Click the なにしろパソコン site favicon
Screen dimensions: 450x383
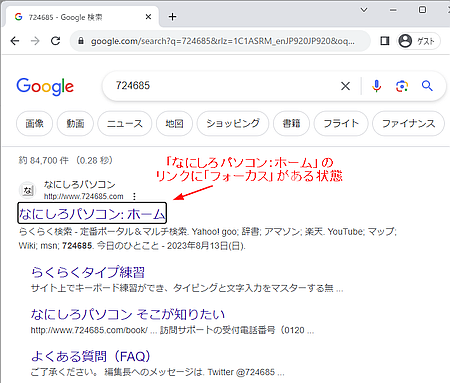tap(27, 190)
